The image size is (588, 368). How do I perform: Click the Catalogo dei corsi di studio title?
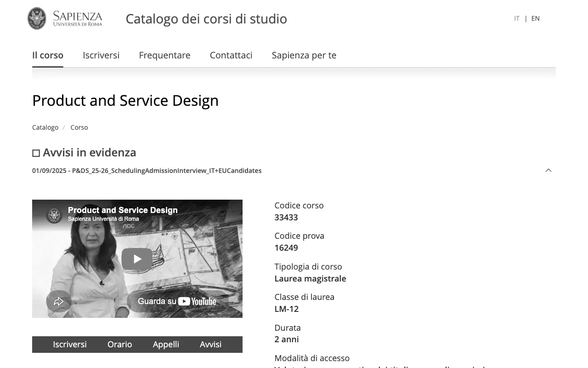pos(206,19)
